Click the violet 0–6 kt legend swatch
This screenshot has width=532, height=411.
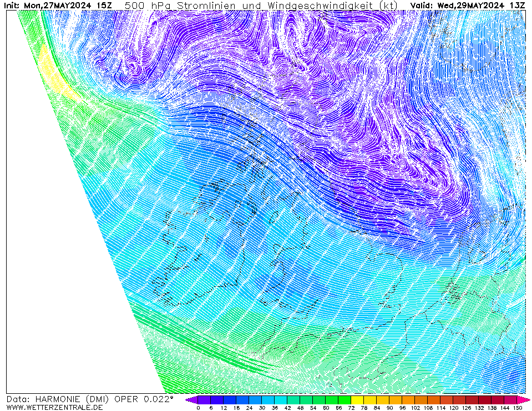tap(204, 400)
